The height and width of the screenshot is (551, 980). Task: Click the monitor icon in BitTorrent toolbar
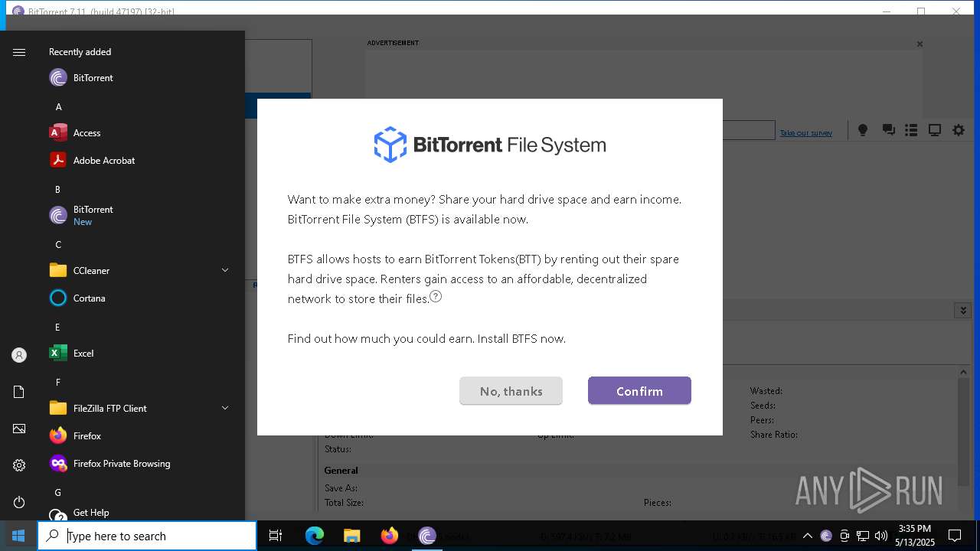point(935,130)
